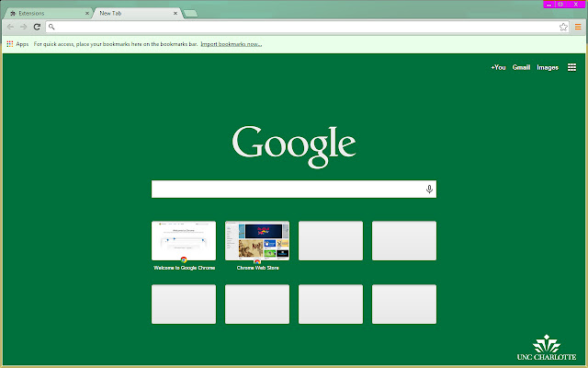Screen dimensions: 588x368
Task: Start voice search with microphone icon
Action: [429, 189]
